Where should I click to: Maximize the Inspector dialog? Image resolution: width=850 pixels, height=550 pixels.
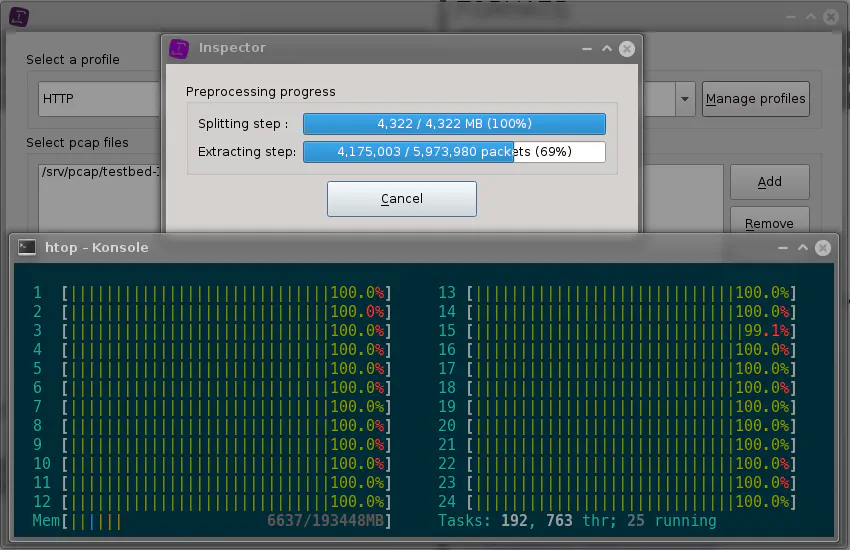[607, 49]
